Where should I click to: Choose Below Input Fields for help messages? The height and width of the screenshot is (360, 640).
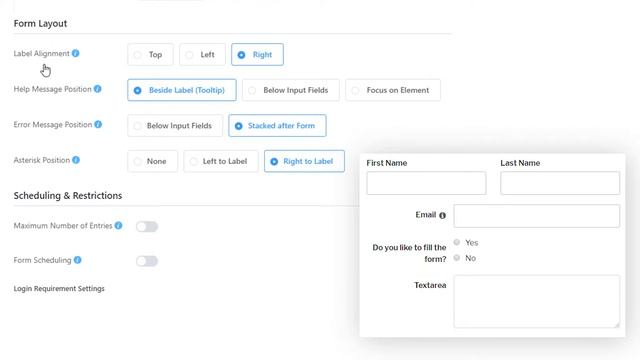tap(291, 90)
